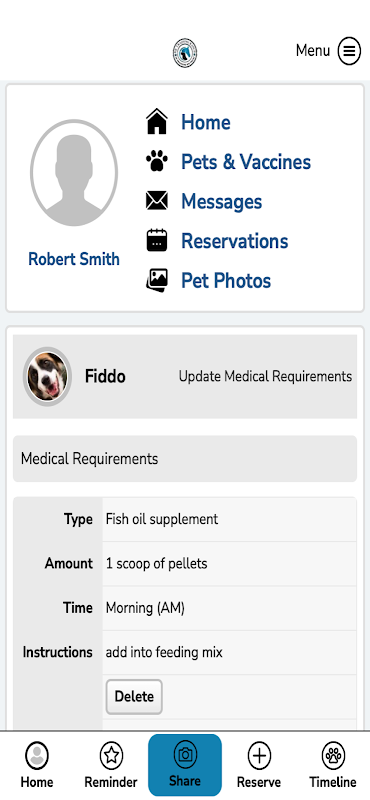Delete the Fish oil supplement entry
The image size is (370, 800).
pyautogui.click(x=134, y=696)
